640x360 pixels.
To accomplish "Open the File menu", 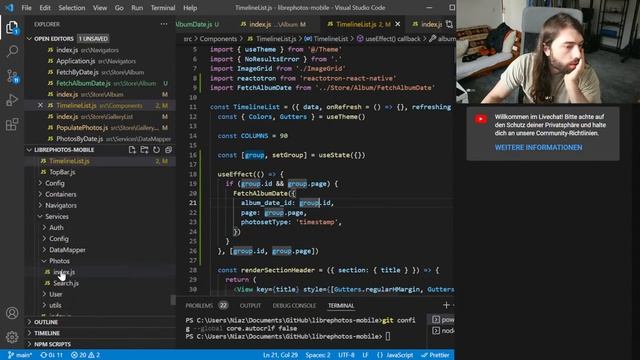I will pos(27,7).
